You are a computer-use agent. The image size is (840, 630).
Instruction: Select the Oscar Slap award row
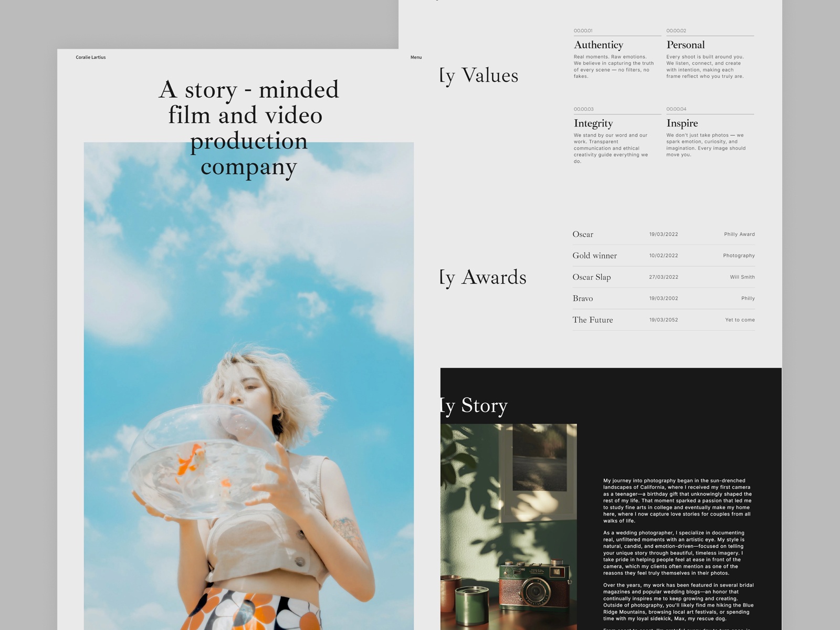coord(592,277)
